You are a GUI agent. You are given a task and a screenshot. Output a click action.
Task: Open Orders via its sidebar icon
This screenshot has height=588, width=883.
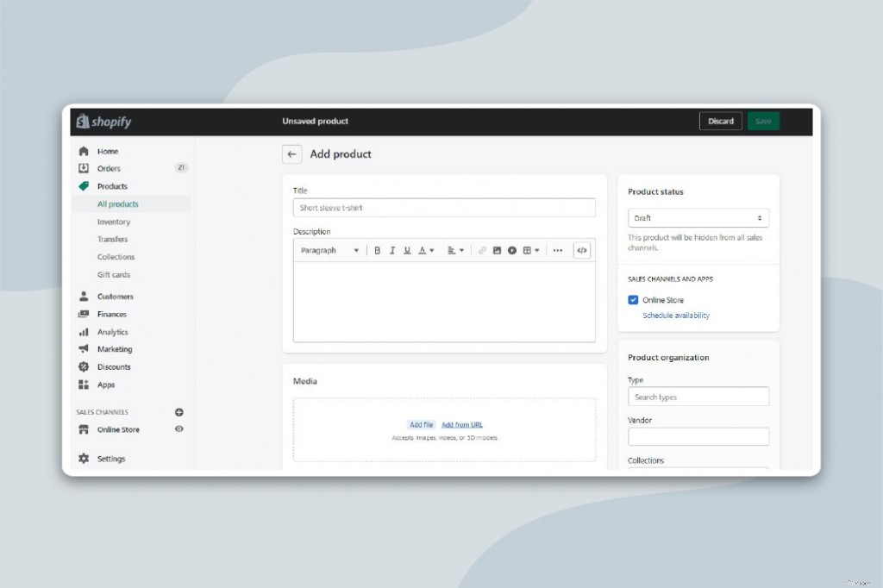point(84,168)
